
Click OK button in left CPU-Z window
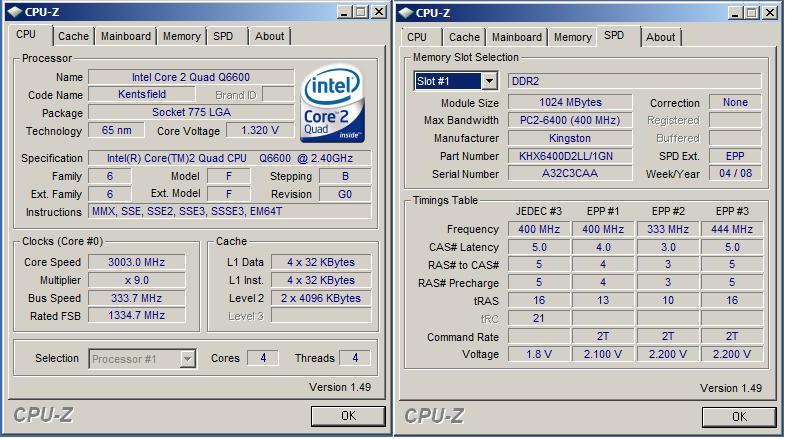pyautogui.click(x=348, y=416)
